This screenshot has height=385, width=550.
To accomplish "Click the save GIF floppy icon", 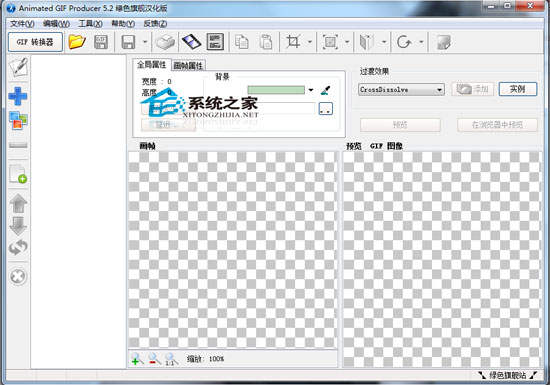I will pos(101,42).
